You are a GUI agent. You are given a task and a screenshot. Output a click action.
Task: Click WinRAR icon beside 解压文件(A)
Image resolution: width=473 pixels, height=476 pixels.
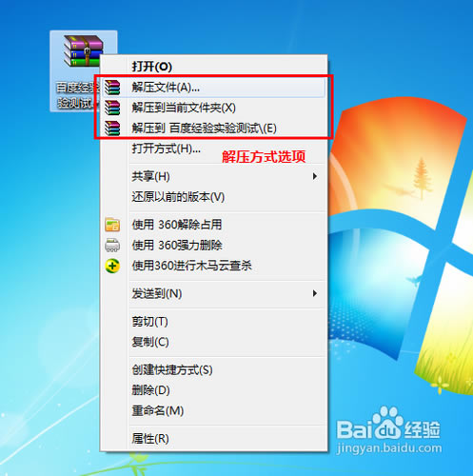[x=112, y=88]
